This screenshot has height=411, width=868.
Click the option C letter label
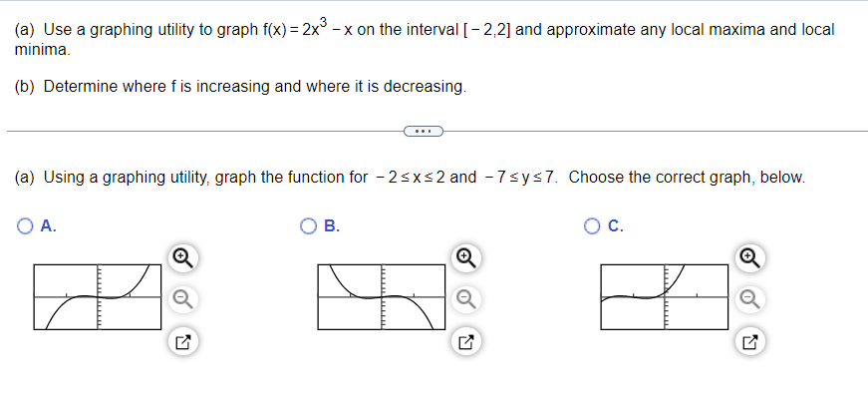[x=616, y=226]
